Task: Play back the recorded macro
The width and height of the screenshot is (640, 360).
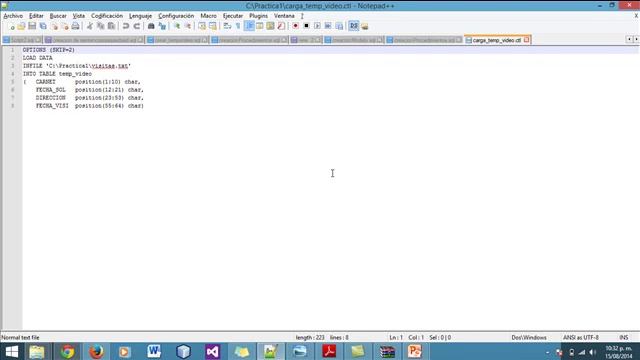Action: pyautogui.click(x=317, y=26)
